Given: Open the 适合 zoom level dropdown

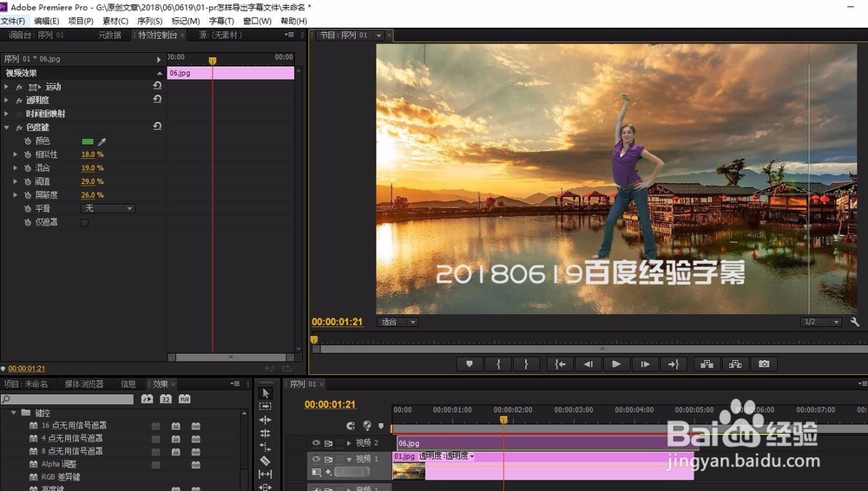Looking at the screenshot, I should click(x=398, y=322).
